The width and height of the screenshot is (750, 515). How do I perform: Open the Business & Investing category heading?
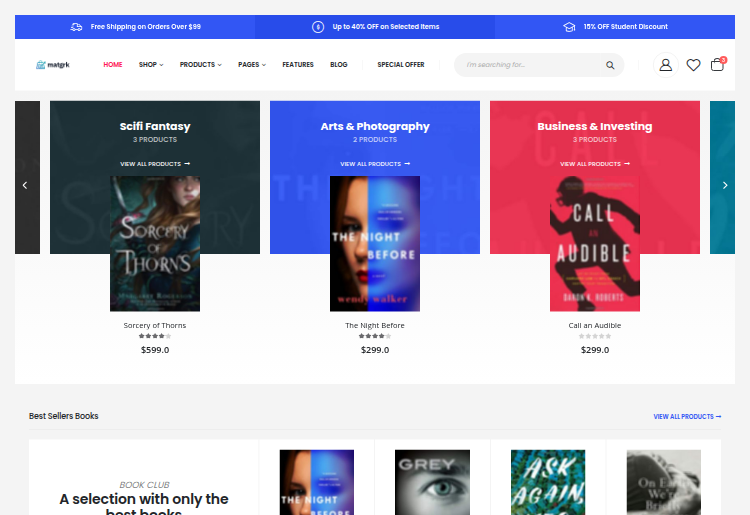(595, 126)
